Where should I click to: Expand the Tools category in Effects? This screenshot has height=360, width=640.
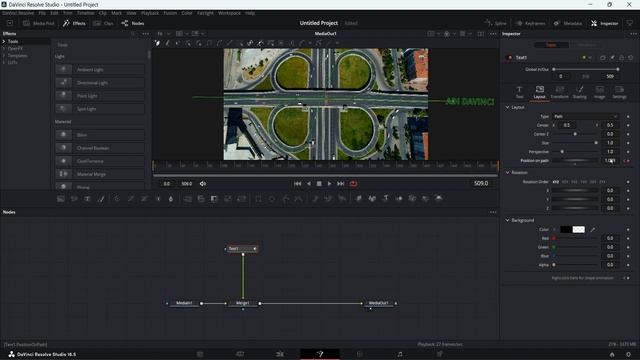(x=4, y=41)
